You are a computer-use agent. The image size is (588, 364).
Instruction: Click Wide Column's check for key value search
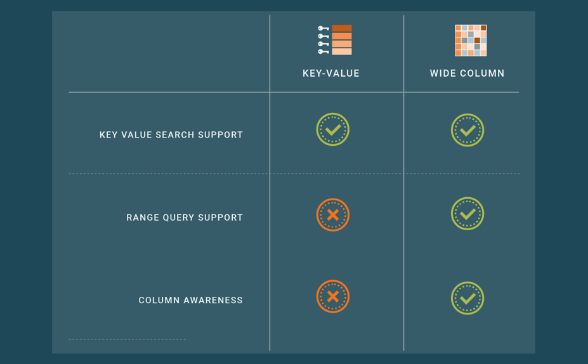click(x=467, y=130)
